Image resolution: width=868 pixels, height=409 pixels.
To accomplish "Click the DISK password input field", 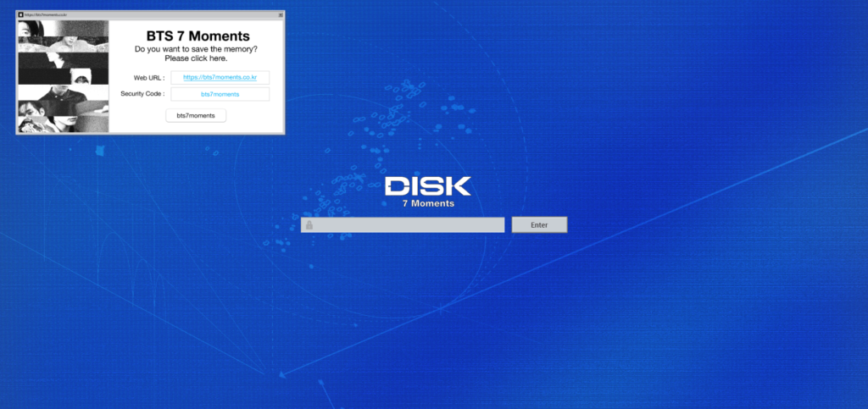I will click(403, 225).
